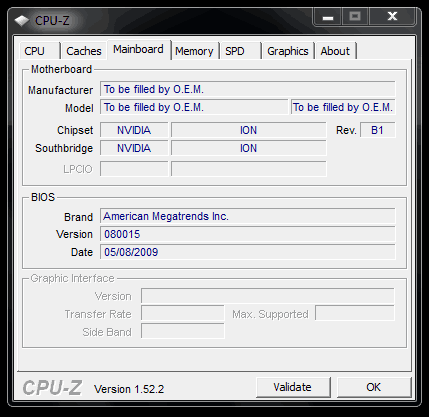
Task: Click the Manufacturer field value
Action: coord(248,89)
